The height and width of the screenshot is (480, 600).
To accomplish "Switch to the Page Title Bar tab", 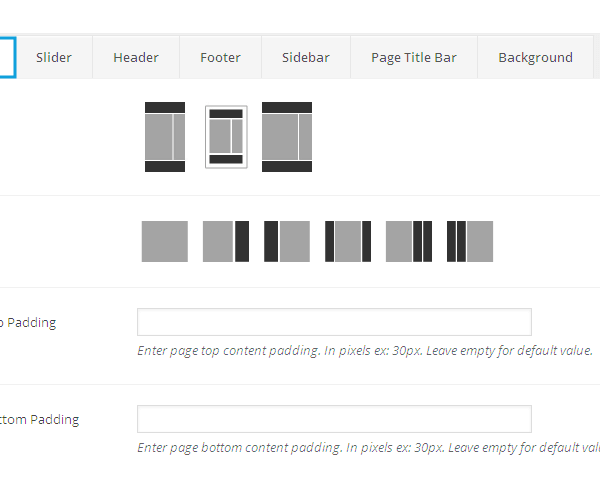I will tap(413, 57).
